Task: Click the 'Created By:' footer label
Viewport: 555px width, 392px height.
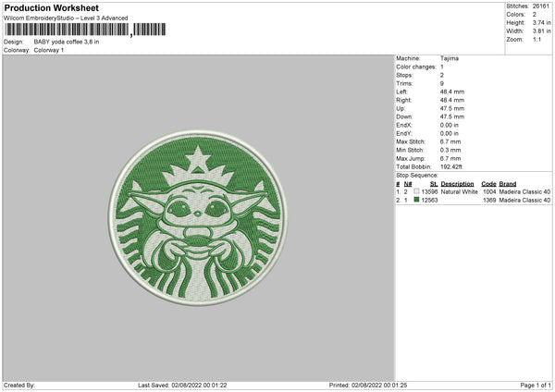Action: pyautogui.click(x=19, y=385)
